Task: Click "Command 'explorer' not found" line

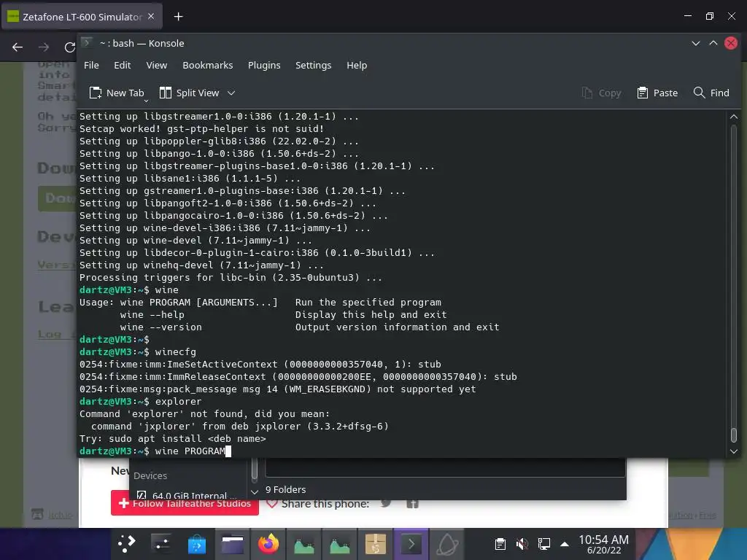Action: 204,414
